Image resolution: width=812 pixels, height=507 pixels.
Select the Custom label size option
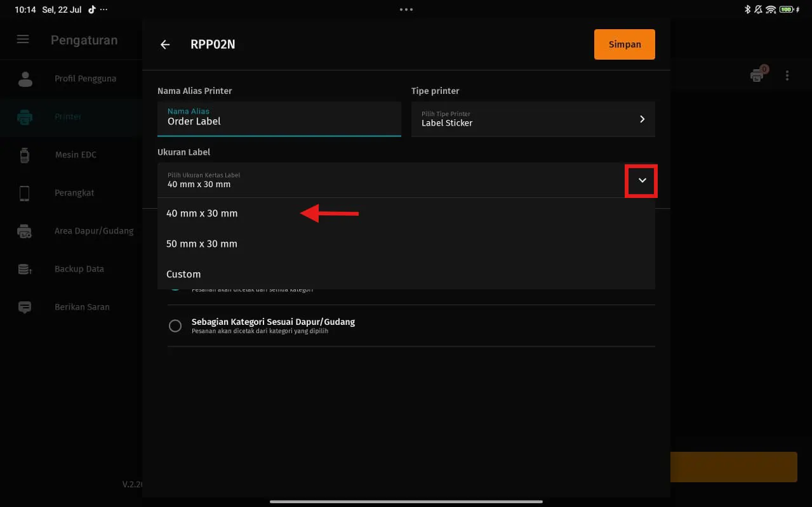[183, 275]
